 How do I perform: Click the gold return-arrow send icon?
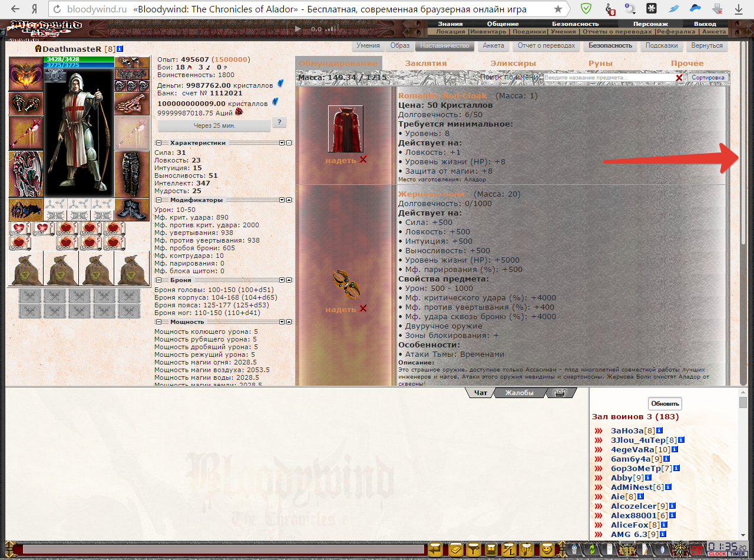(435, 550)
